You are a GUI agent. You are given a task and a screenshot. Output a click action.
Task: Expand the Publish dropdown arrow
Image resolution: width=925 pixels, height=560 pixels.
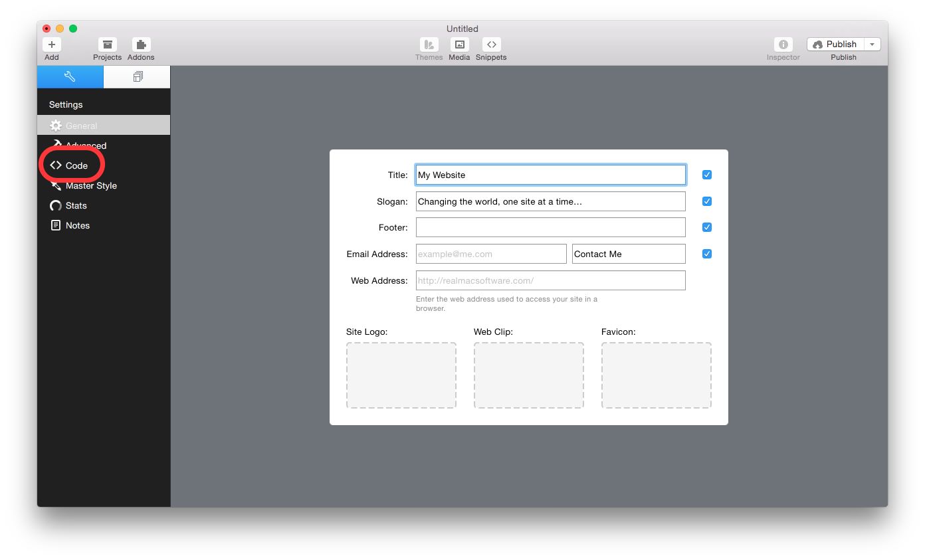click(873, 45)
